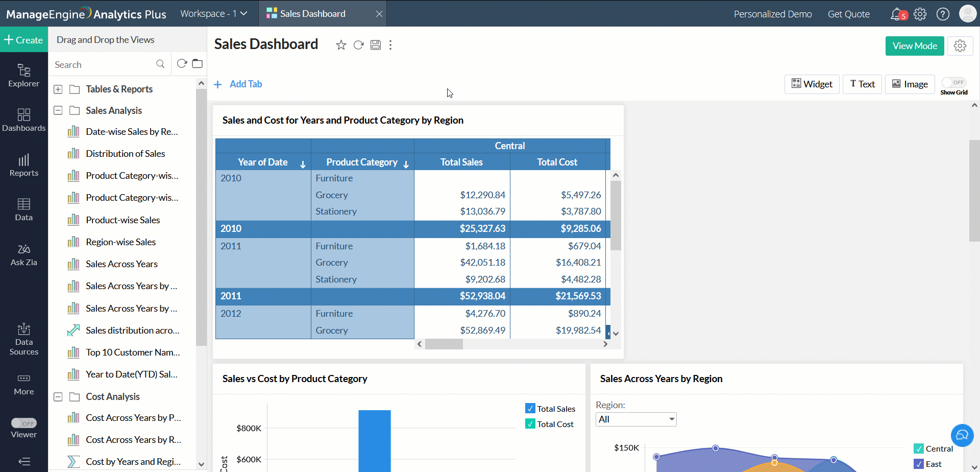Save the dashboard using the disk icon
980x472 pixels.
coord(376,45)
